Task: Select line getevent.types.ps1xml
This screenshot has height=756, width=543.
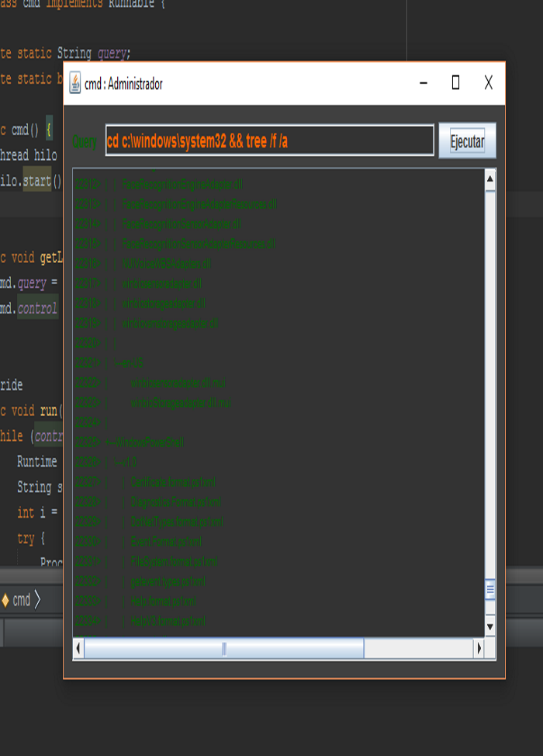Action: coord(168,581)
